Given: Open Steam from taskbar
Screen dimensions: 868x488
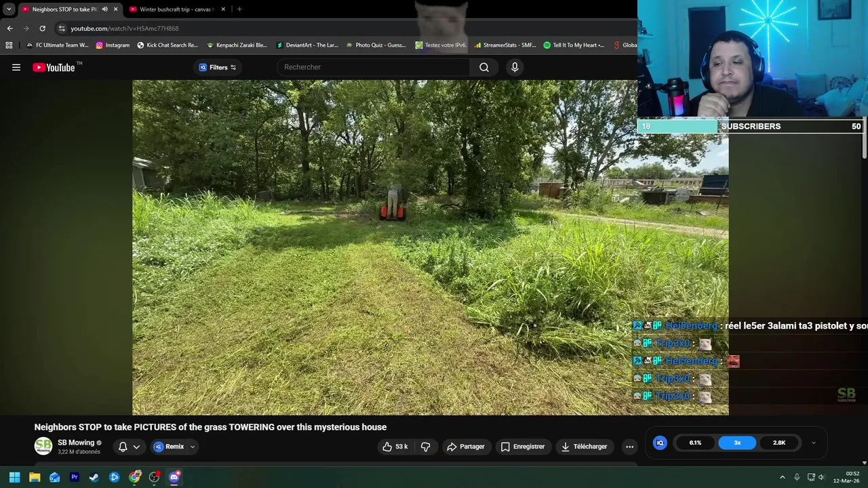Looking at the screenshot, I should click(94, 477).
